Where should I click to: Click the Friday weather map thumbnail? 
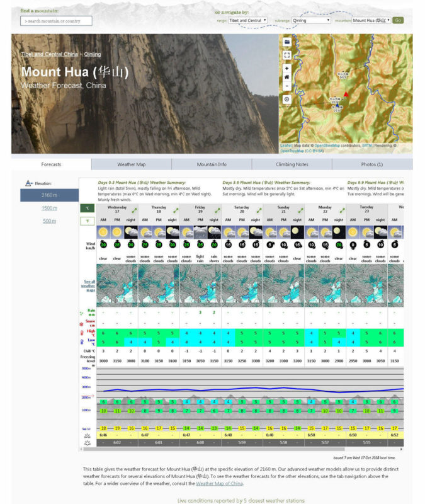point(200,285)
